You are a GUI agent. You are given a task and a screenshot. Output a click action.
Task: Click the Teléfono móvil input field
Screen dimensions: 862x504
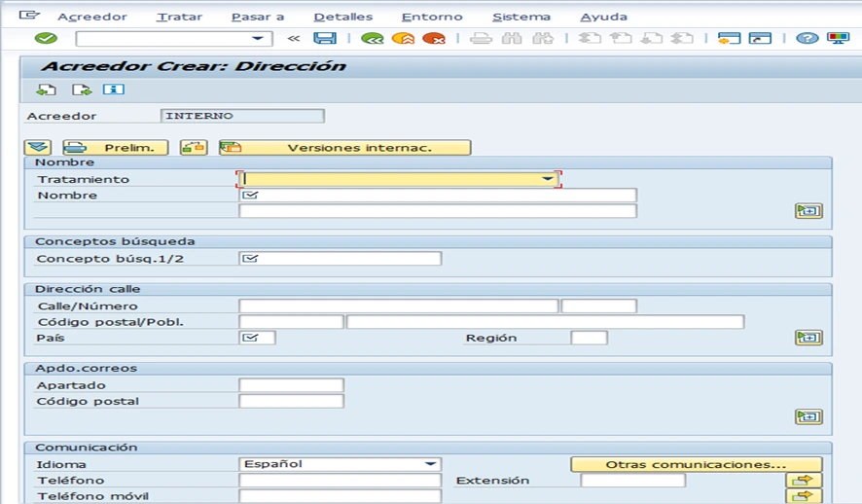340,496
